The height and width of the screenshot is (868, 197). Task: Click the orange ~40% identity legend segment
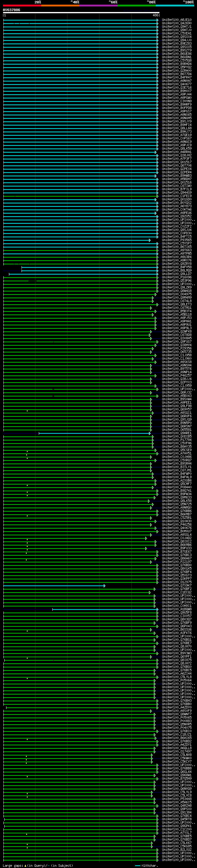(x=60, y=6)
